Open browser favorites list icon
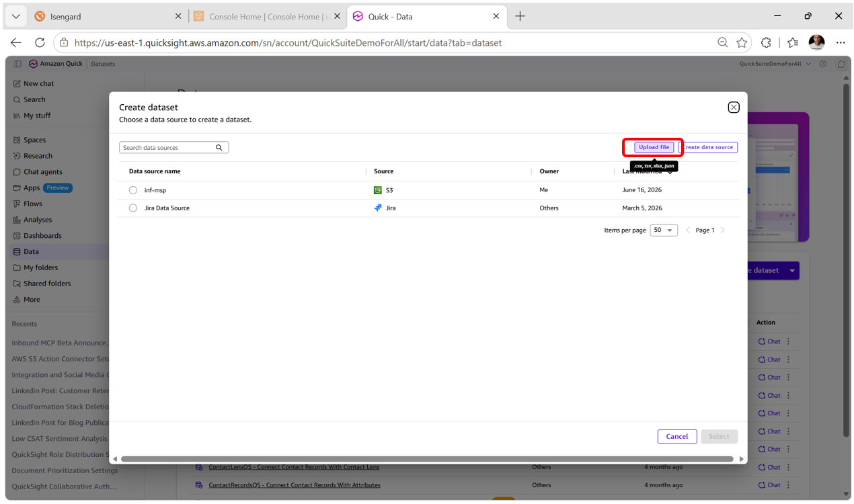 click(x=793, y=43)
